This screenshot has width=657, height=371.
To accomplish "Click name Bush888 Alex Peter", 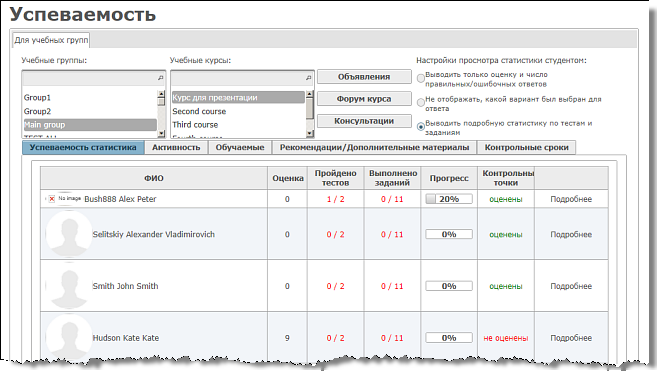I will coord(120,199).
